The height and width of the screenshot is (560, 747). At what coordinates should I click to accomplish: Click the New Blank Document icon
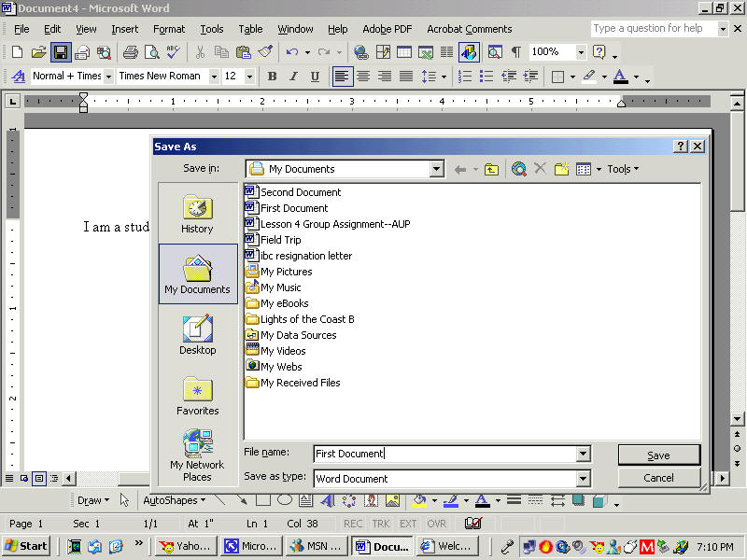[x=17, y=52]
